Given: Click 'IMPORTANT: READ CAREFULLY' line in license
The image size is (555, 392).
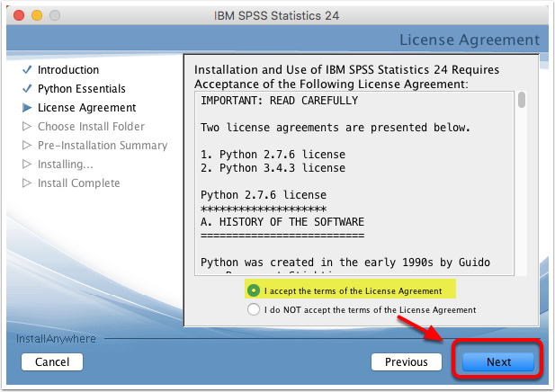Looking at the screenshot, I should click(279, 101).
